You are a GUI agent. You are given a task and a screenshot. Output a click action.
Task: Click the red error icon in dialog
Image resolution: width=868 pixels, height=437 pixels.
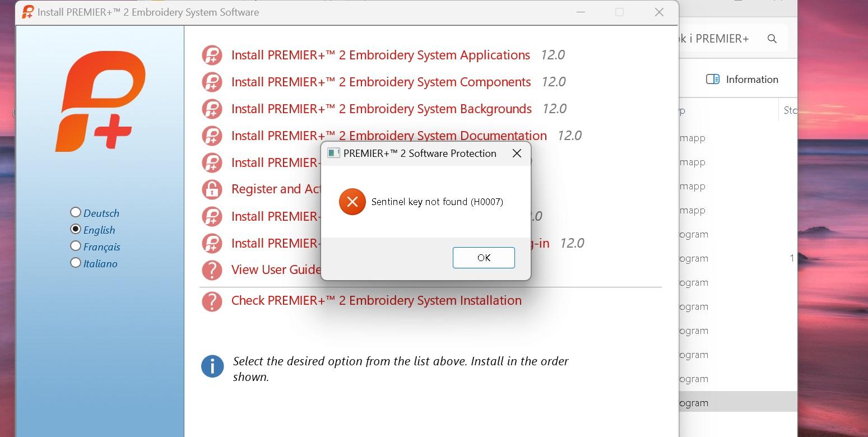click(352, 202)
